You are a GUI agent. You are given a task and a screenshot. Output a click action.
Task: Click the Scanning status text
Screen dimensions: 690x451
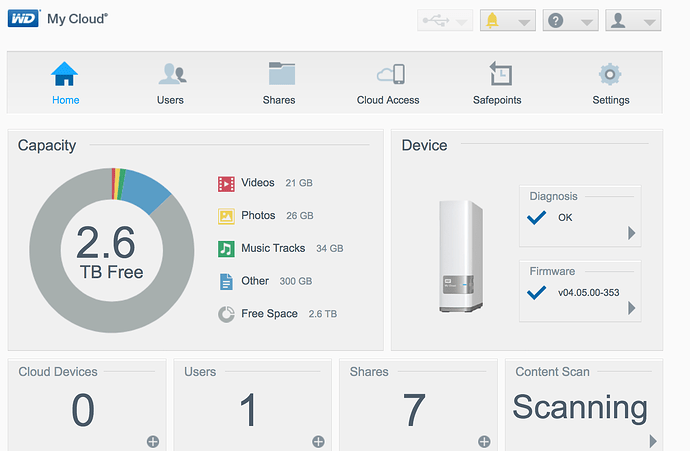pos(580,408)
